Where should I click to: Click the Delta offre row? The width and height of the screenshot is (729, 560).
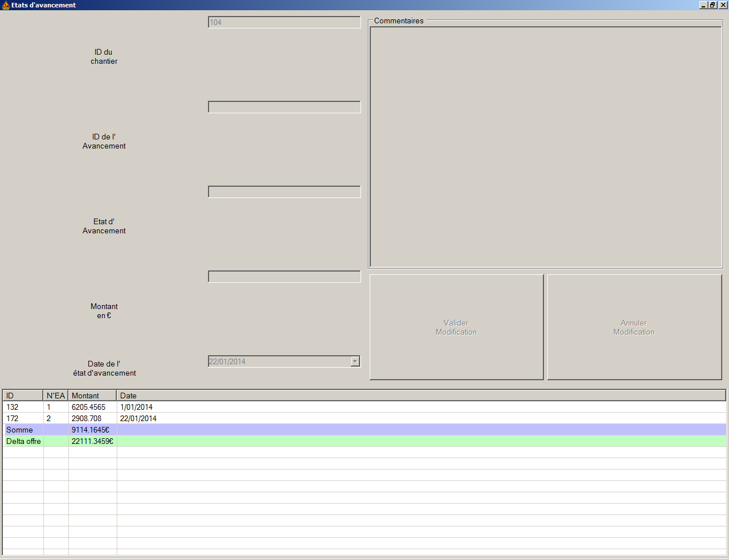23,441
